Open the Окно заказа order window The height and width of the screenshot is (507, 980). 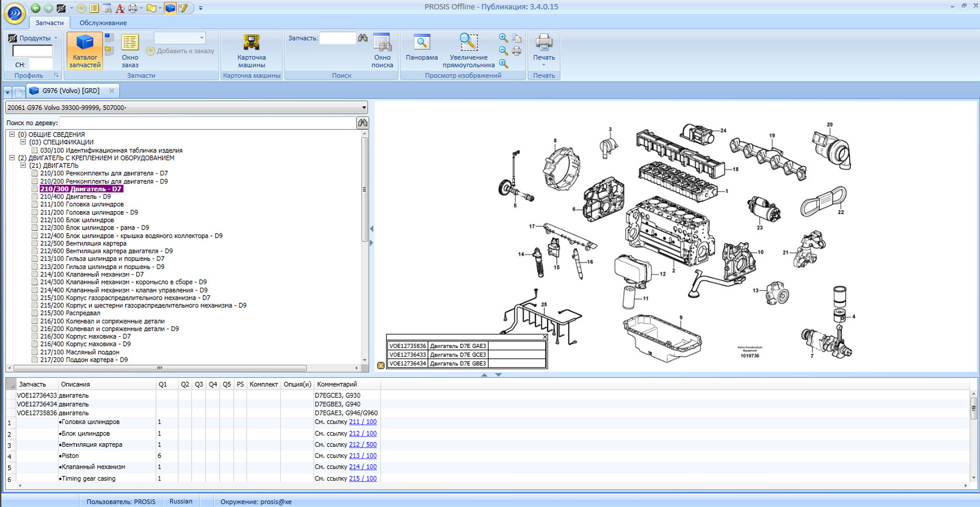[x=130, y=51]
